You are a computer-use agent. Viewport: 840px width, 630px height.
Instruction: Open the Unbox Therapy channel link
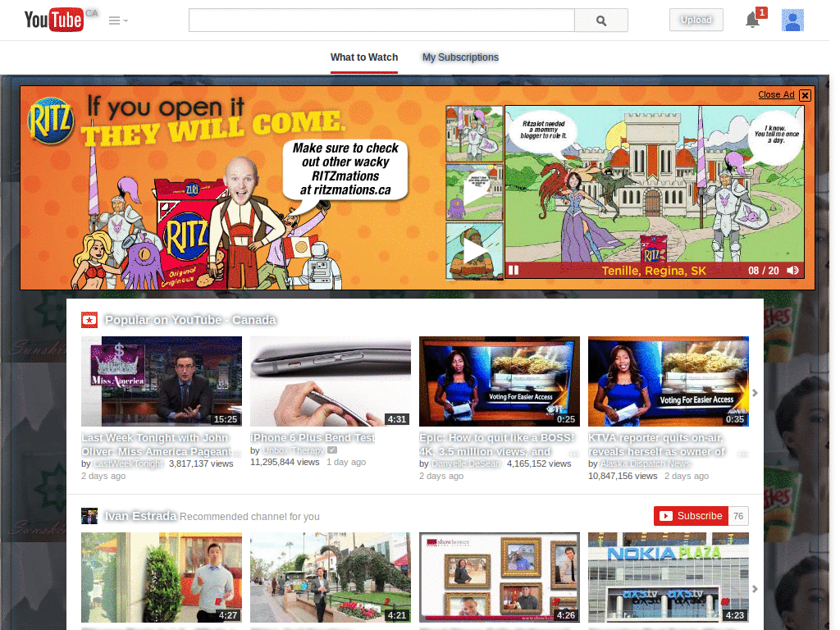293,450
